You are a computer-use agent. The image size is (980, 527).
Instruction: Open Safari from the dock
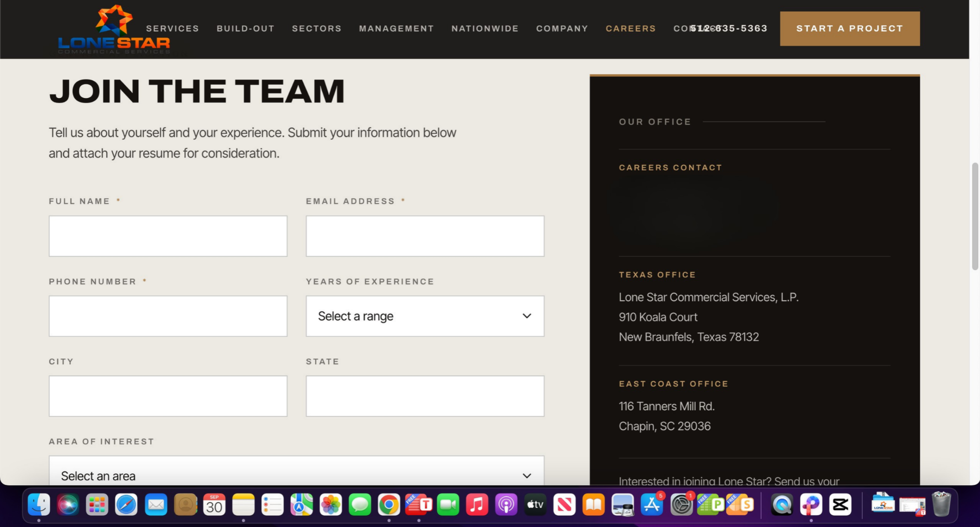point(126,504)
